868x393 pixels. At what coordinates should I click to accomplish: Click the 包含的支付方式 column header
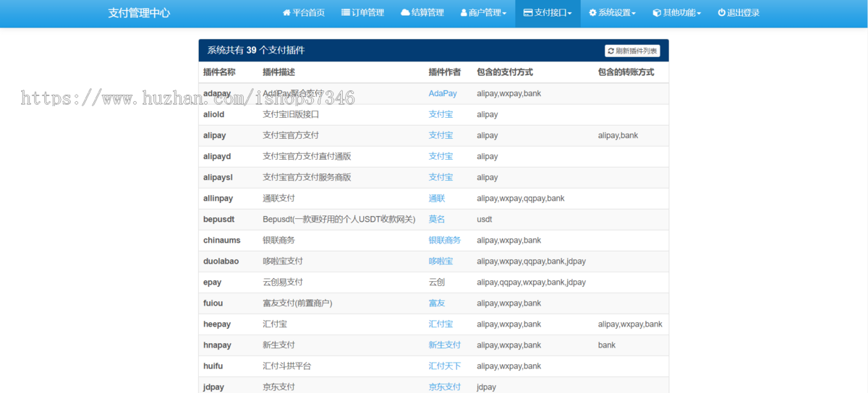click(505, 72)
